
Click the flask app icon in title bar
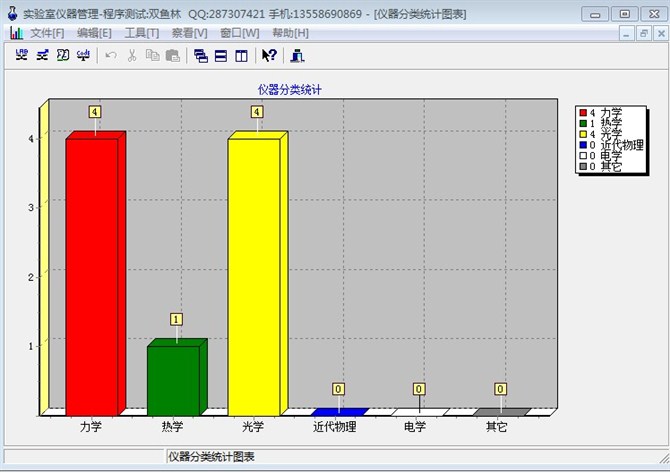(x=12, y=13)
